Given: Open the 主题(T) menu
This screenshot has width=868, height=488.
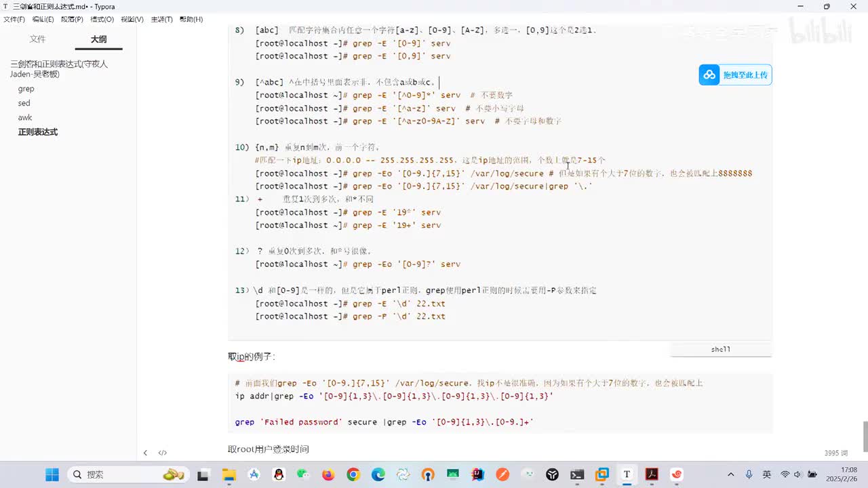Looking at the screenshot, I should [161, 19].
